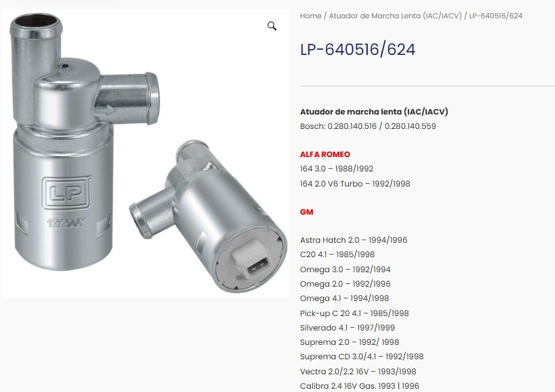555x392 pixels.
Task: Click the Suprema CD 3.0/4.1 line
Action: (362, 357)
